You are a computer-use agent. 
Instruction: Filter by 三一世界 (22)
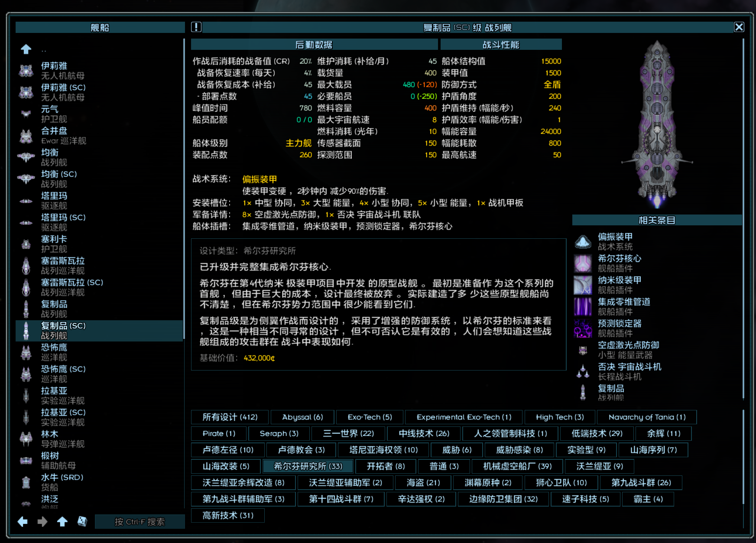point(348,433)
